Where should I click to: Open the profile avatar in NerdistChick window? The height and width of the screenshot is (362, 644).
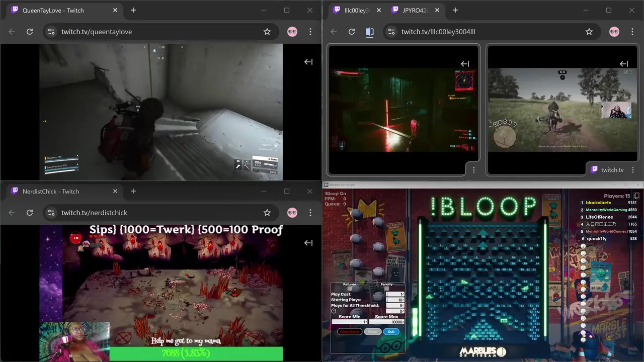coord(292,213)
